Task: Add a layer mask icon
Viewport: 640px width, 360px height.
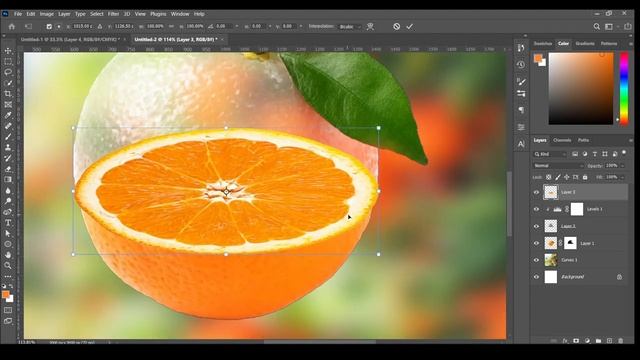Action: click(576, 341)
